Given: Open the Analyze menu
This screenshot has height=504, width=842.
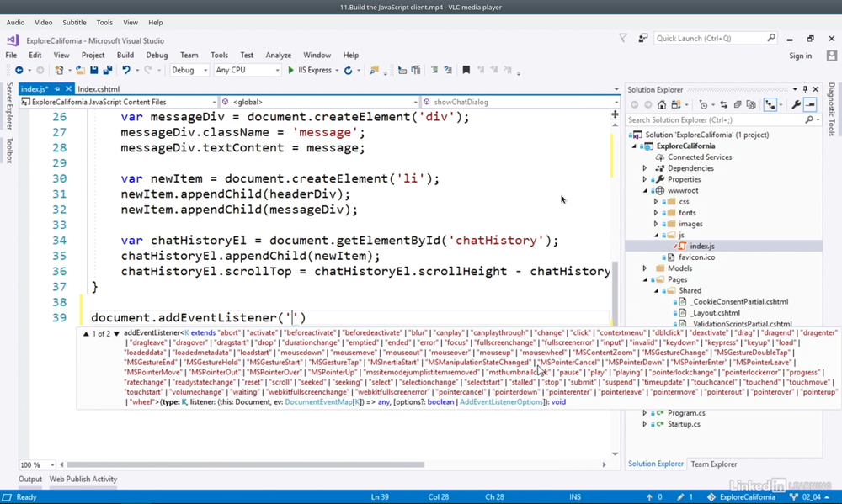Looking at the screenshot, I should [278, 56].
